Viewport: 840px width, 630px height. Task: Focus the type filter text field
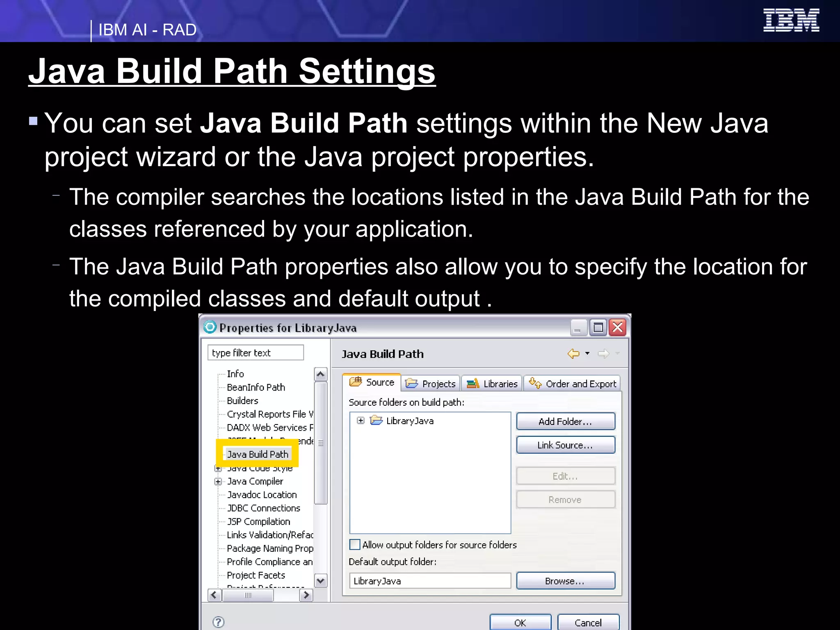pyautogui.click(x=256, y=353)
